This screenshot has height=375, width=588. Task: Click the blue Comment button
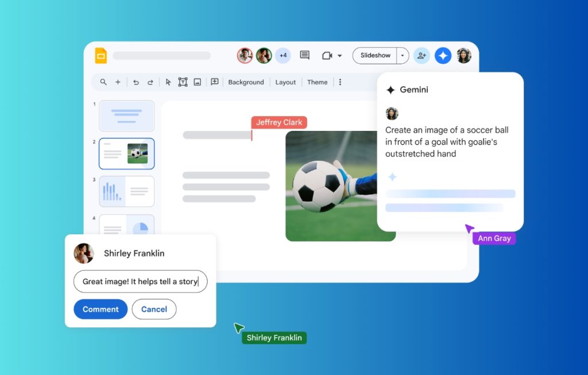100,309
